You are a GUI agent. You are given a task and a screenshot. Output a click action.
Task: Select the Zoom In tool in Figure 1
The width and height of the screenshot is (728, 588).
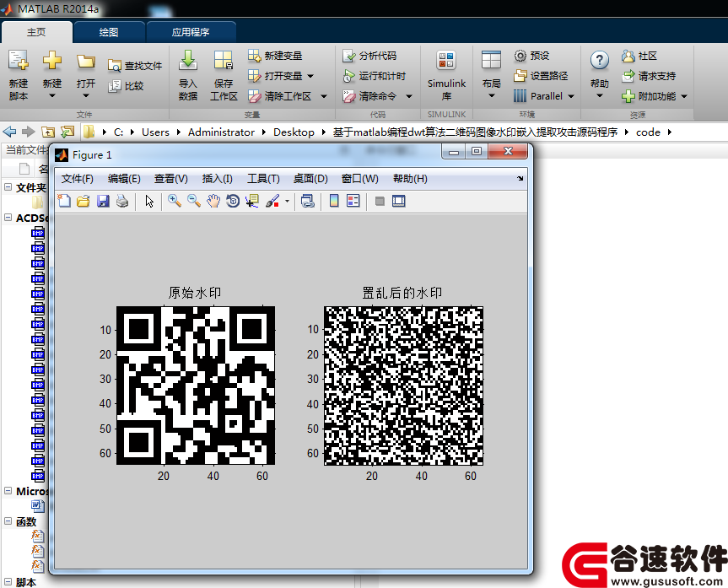(x=175, y=201)
